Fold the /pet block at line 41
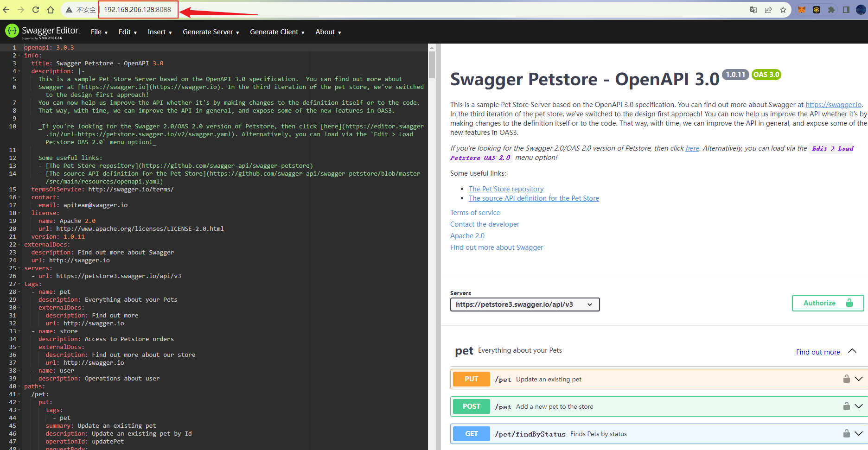Image resolution: width=868 pixels, height=450 pixels. point(19,394)
